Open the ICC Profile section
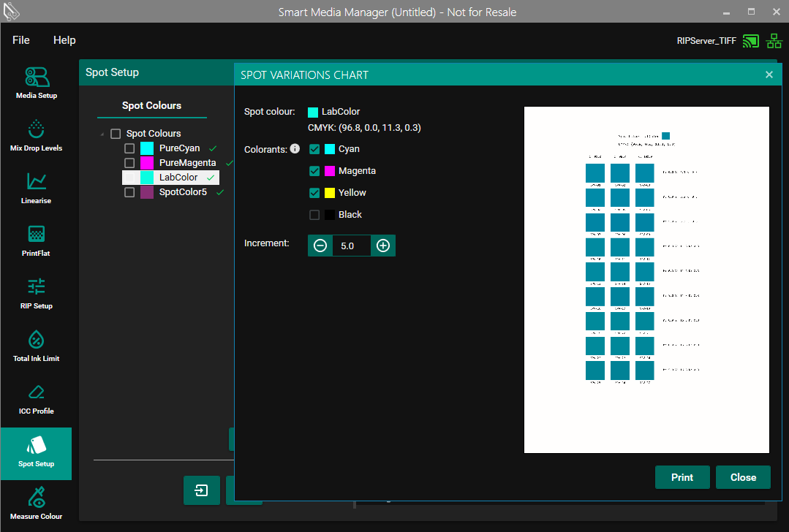The image size is (789, 532). [36, 398]
